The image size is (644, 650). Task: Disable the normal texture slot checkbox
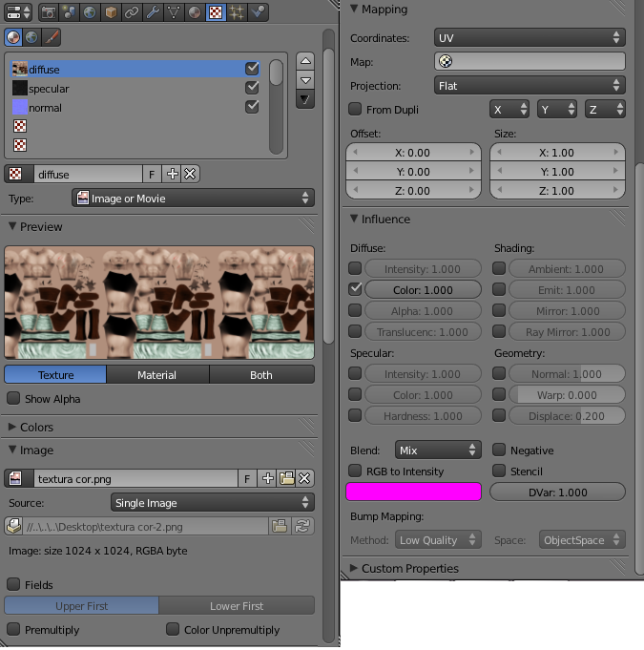[252, 107]
